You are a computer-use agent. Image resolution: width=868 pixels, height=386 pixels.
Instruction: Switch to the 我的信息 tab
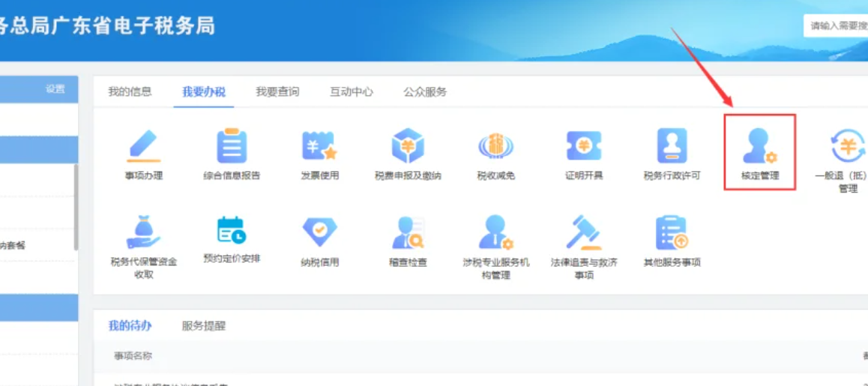click(130, 92)
